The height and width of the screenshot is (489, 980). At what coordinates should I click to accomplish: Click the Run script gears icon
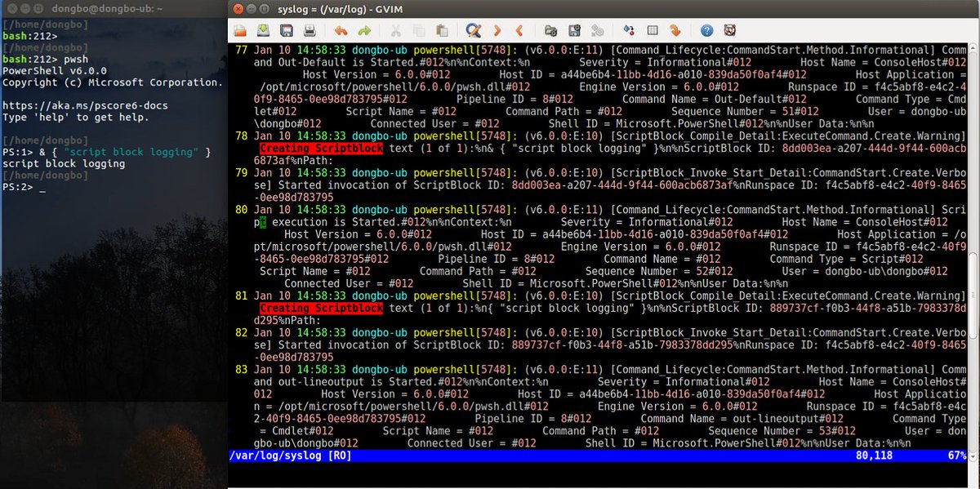click(597, 31)
